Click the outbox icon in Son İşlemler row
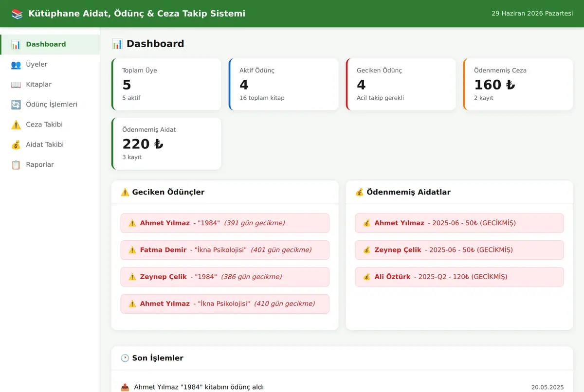584x392 pixels. 125,387
